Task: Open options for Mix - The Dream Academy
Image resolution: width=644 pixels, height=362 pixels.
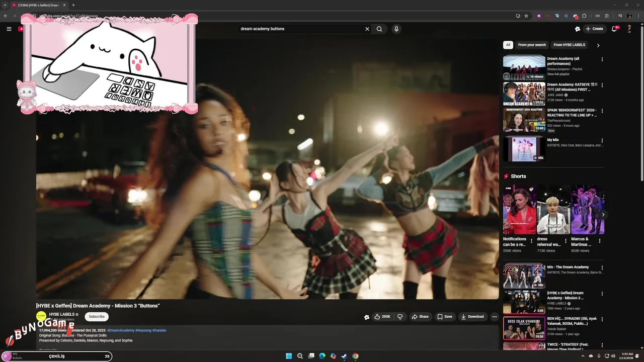Action: [x=602, y=268]
